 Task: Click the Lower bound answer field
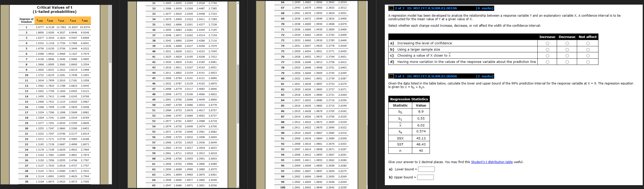[426, 169]
